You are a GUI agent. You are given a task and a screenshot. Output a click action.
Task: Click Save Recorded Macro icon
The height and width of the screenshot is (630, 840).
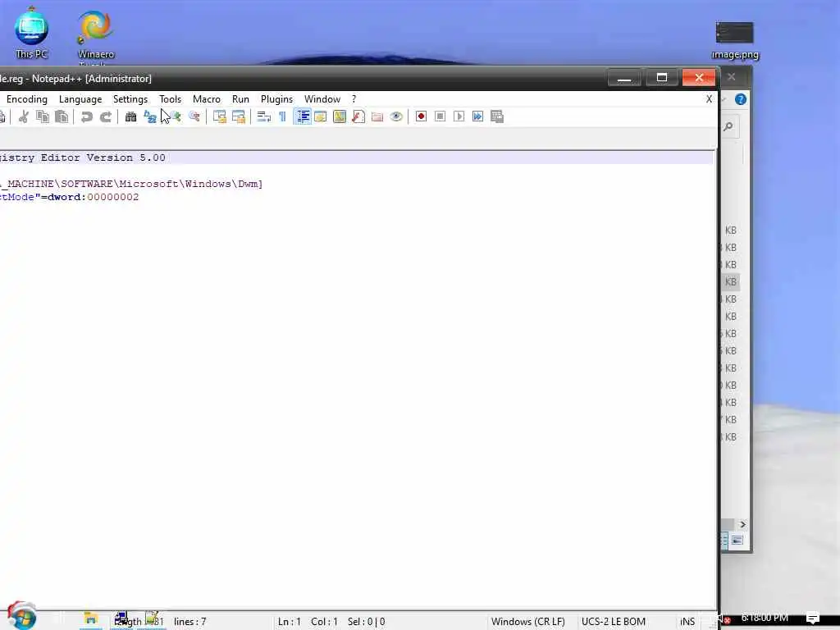pyautogui.click(x=497, y=116)
